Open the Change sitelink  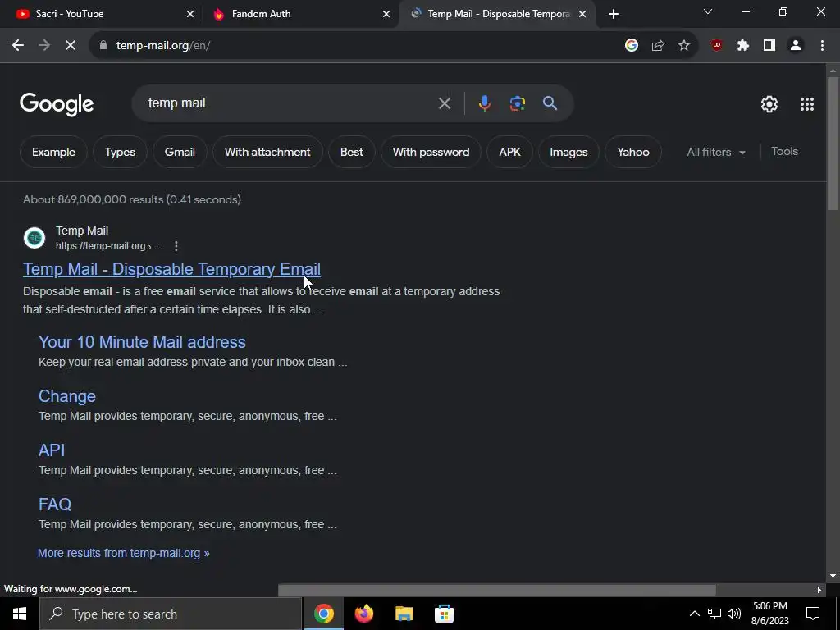67,396
